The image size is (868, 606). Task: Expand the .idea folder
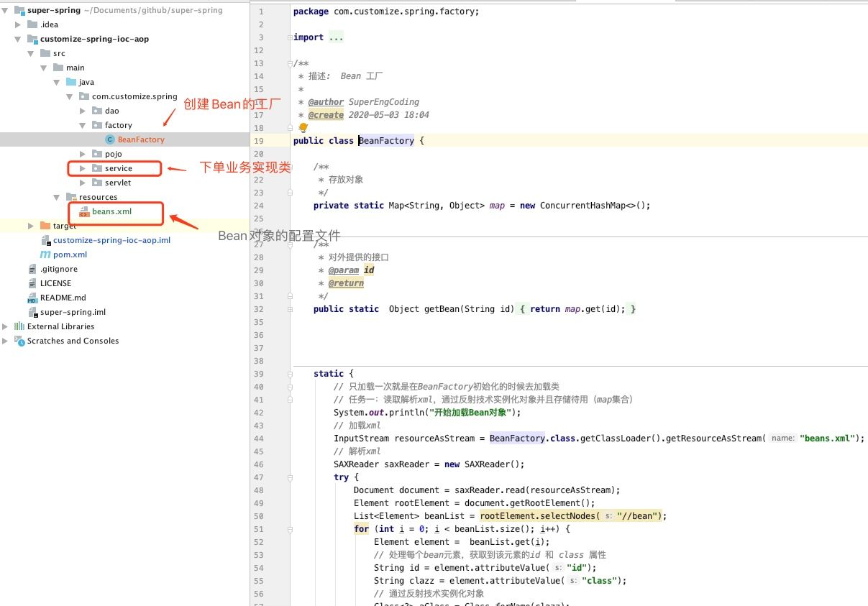tap(18, 24)
